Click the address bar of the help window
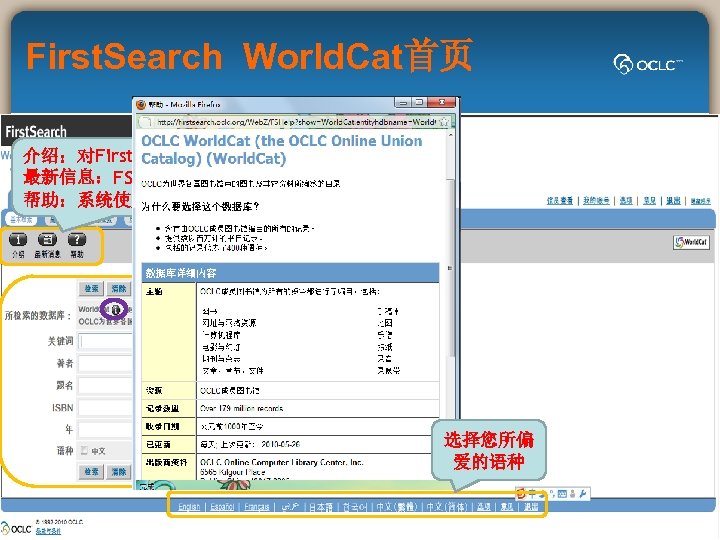720x540 pixels. (296, 122)
